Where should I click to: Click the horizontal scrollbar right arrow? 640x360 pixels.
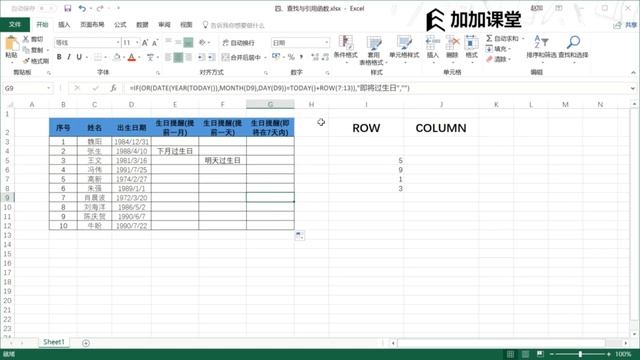[626, 343]
